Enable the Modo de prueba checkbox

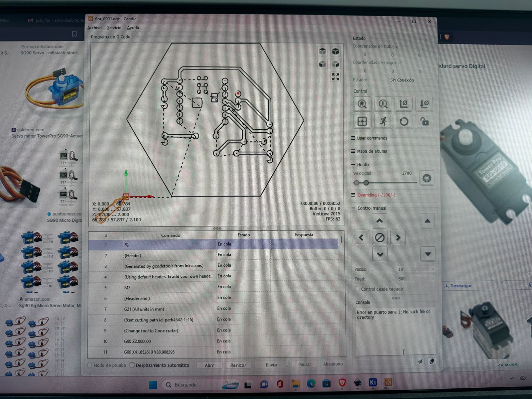tap(90, 365)
